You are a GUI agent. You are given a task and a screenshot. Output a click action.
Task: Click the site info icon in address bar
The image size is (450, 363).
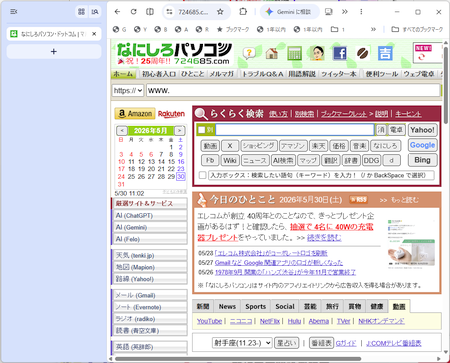click(x=169, y=12)
